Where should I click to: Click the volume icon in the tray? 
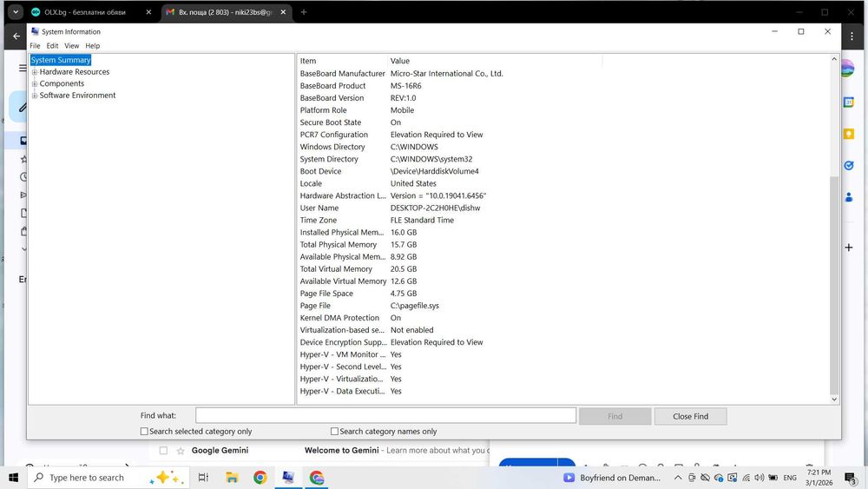[x=759, y=478]
